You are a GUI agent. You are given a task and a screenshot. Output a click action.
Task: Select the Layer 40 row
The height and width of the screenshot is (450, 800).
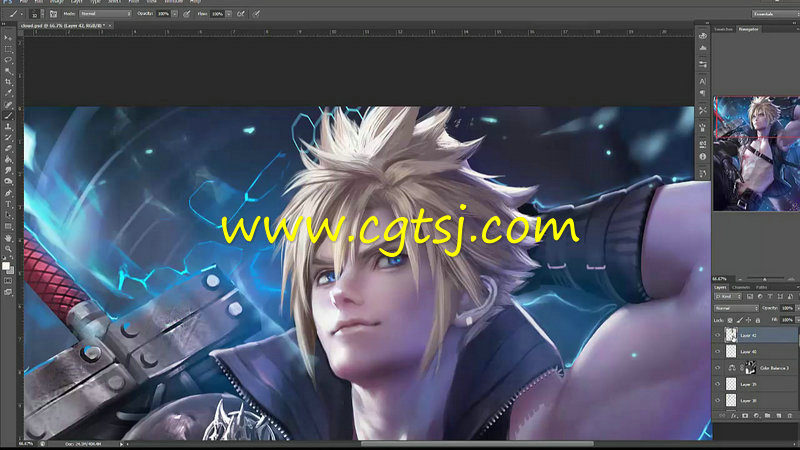(x=756, y=352)
